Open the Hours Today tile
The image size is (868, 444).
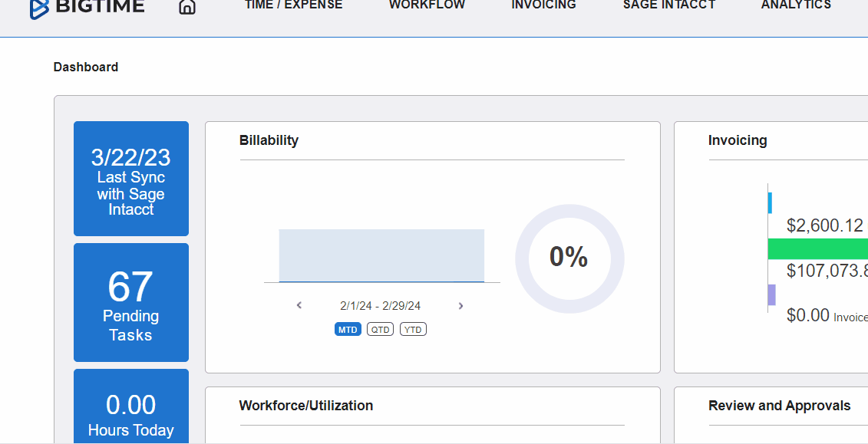click(130, 406)
